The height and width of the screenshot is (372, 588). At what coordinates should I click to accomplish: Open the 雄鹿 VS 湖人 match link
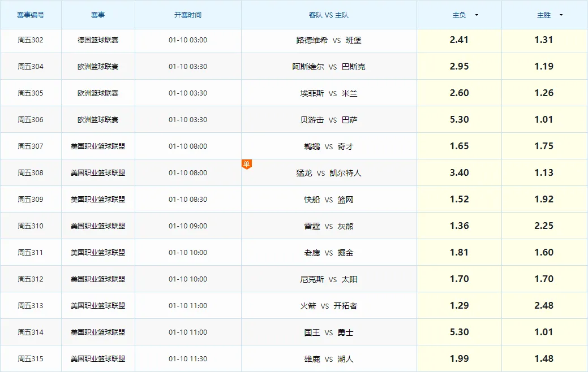click(x=329, y=359)
